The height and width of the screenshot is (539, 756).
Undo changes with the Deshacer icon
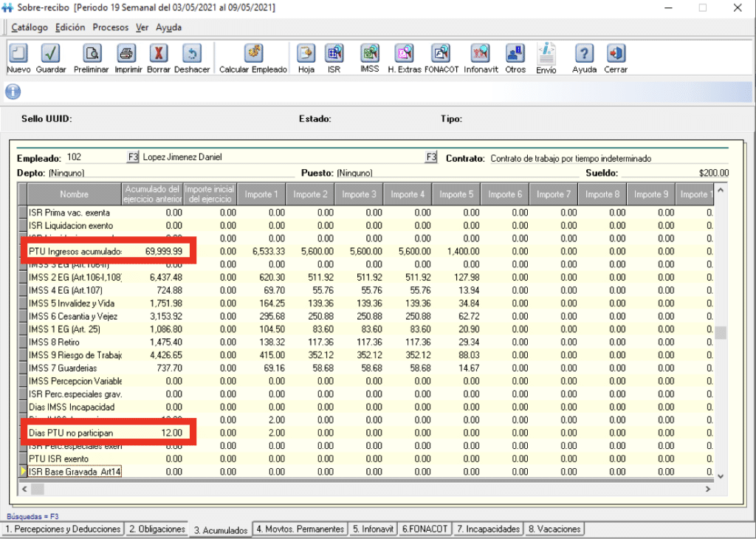coord(192,54)
